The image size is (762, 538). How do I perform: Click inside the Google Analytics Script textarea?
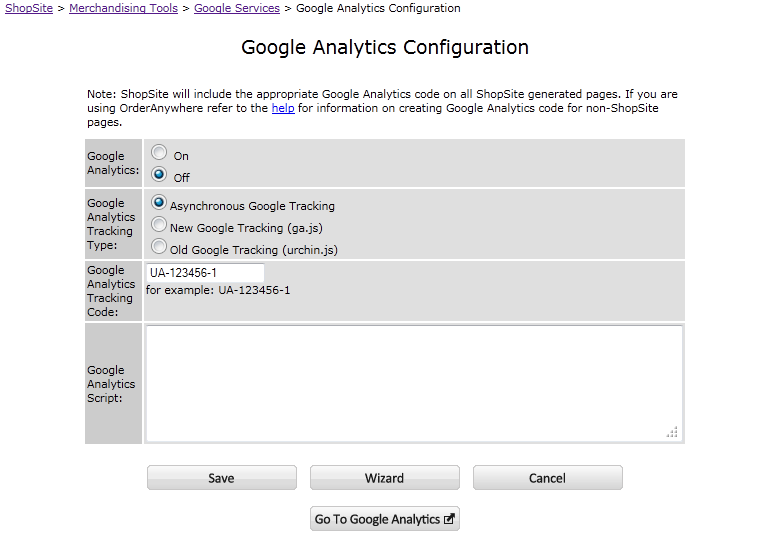(x=414, y=383)
